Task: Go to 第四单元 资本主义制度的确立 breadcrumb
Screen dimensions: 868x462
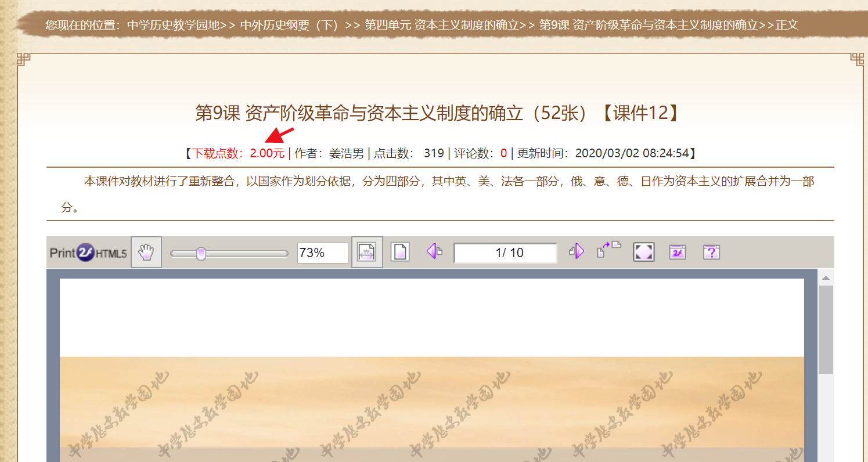Action: tap(442, 25)
